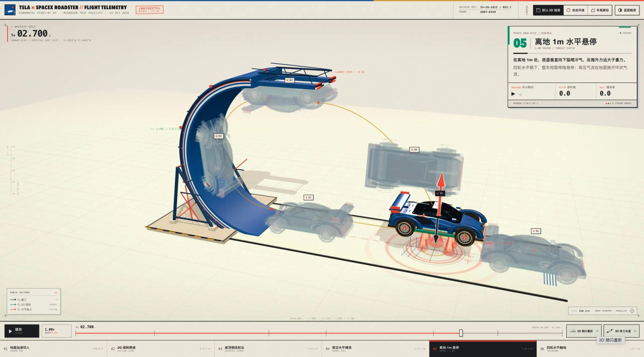Click the crosshair icon in view panel

coord(632,311)
